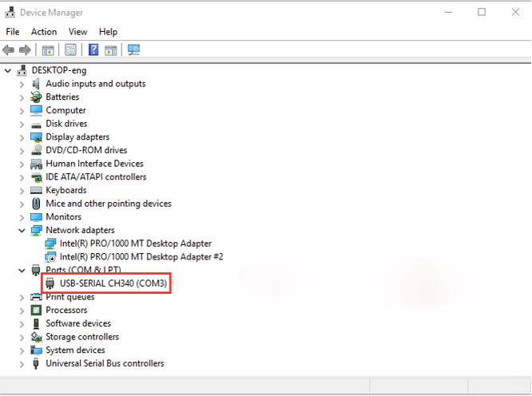Click the Mice pointing devices mouse icon

tap(36, 204)
